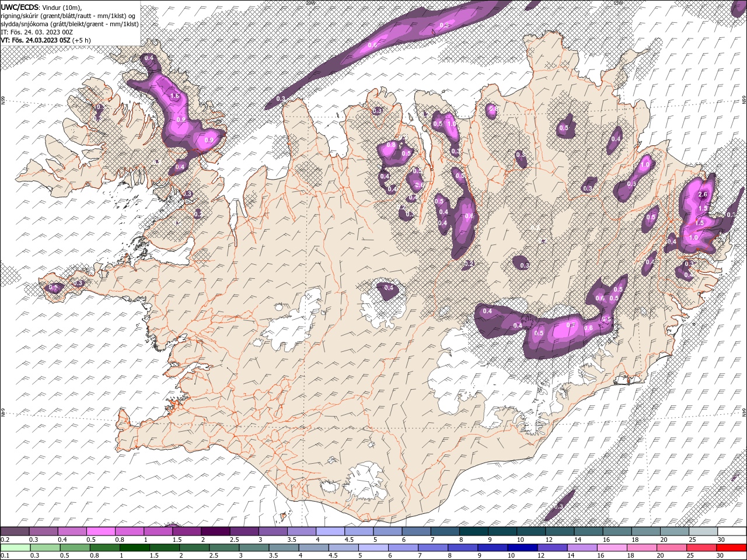Viewport: 747px width, 560px height.
Task: Pick the 3.5 lavender swatch in upper legend
Action: point(301,531)
